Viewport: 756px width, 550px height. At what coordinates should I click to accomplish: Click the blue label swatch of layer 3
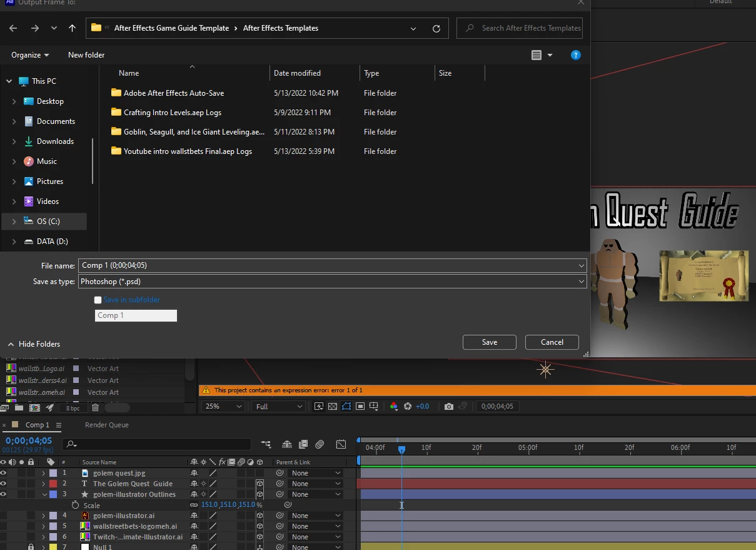pyautogui.click(x=53, y=494)
